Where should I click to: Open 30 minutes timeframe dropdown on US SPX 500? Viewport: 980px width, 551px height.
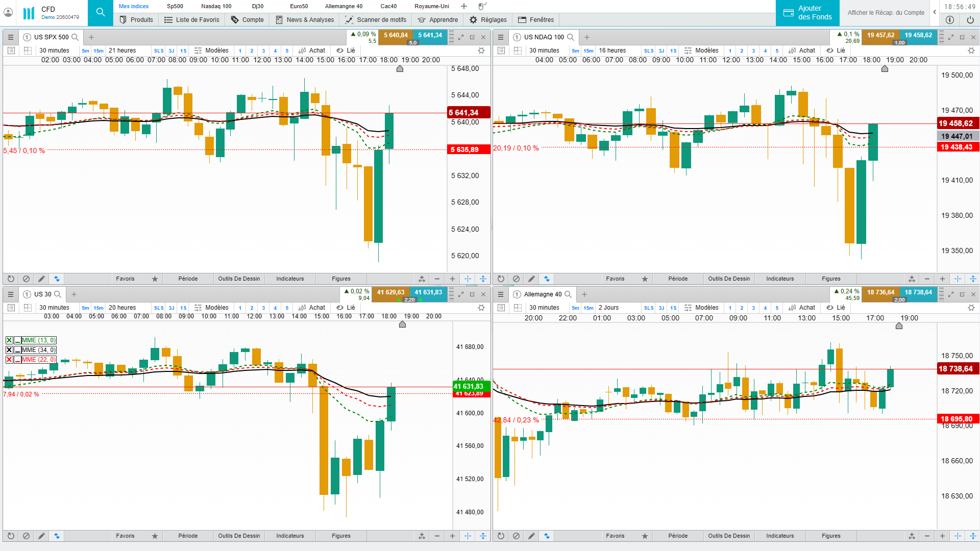pos(54,51)
